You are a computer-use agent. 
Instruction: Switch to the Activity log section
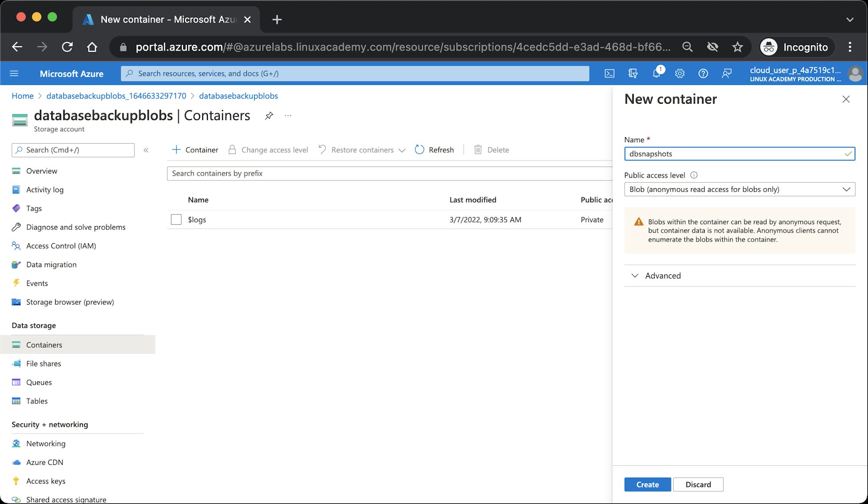44,190
